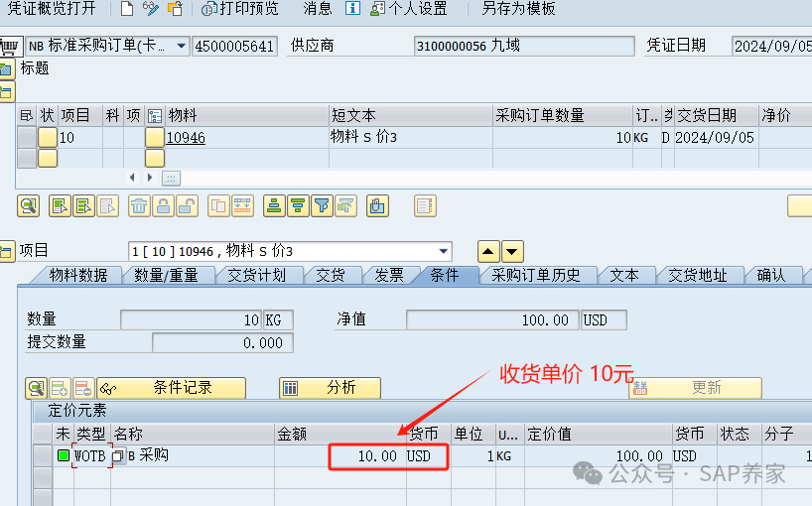Click the copy item icon
The image size is (812, 506).
[x=218, y=206]
